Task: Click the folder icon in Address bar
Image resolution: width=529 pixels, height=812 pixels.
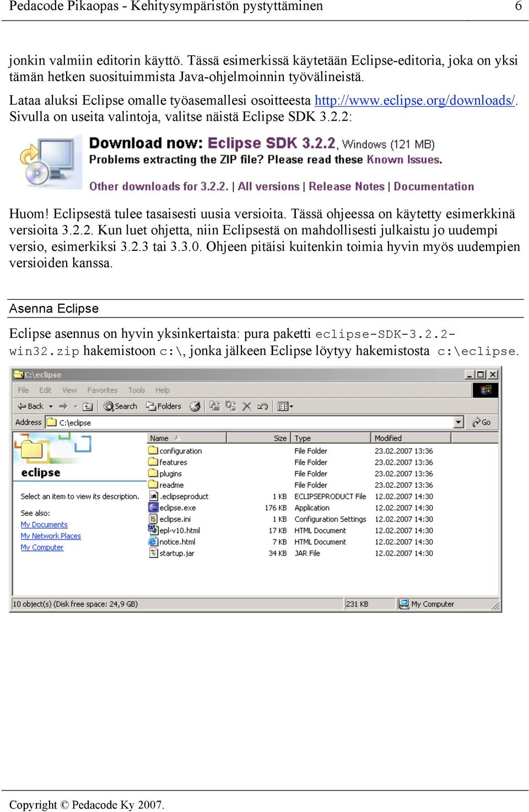Action: click(52, 422)
